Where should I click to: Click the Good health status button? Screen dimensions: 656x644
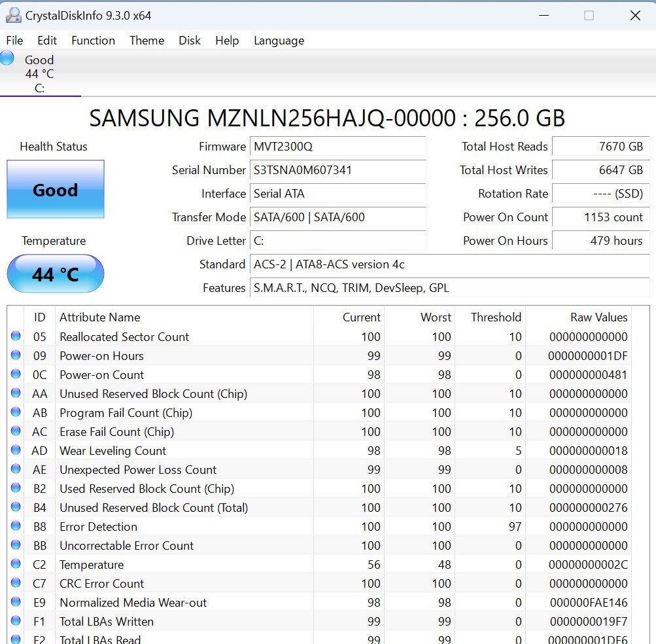[x=56, y=189]
